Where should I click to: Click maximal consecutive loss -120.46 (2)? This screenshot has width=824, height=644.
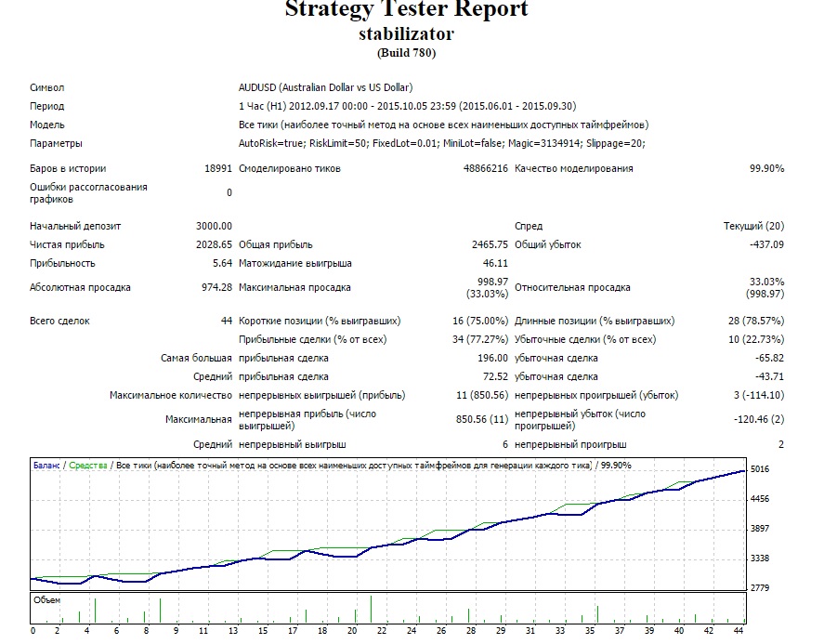click(759, 419)
